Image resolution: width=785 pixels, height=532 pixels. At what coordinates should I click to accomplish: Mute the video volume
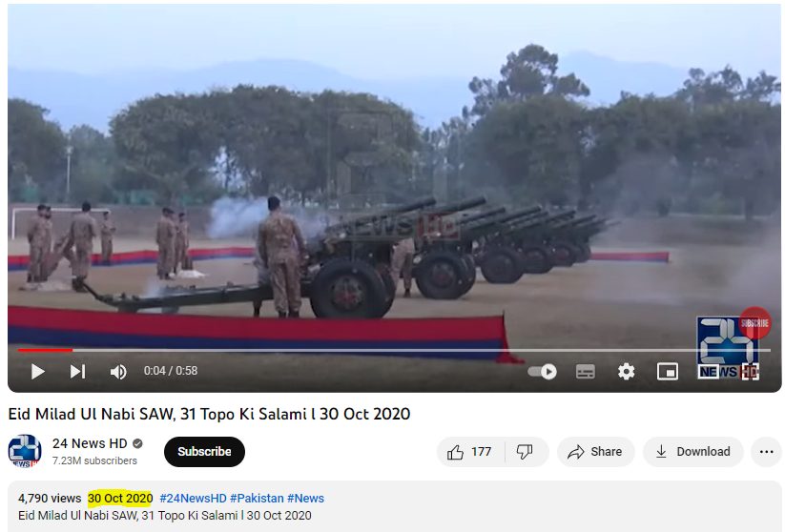(118, 372)
